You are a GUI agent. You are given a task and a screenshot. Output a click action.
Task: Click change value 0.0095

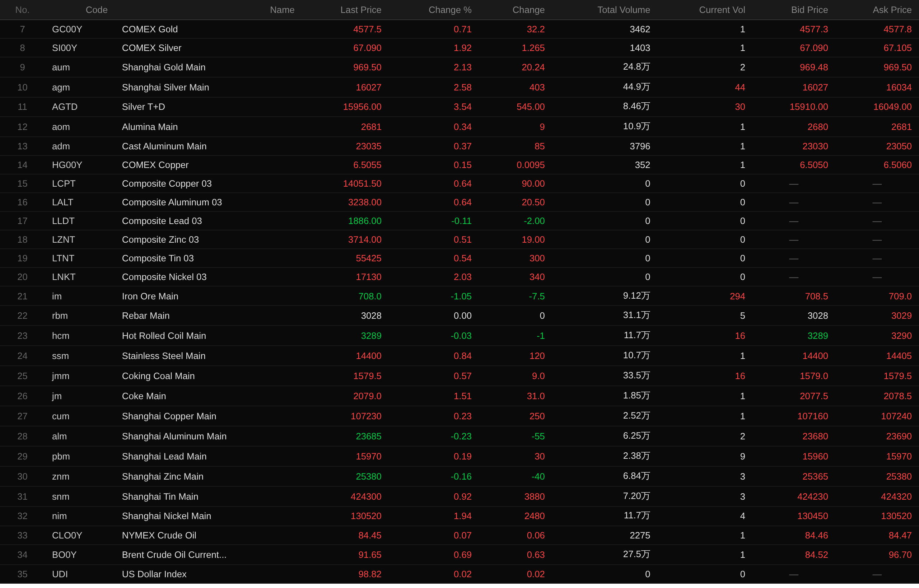[x=530, y=165]
